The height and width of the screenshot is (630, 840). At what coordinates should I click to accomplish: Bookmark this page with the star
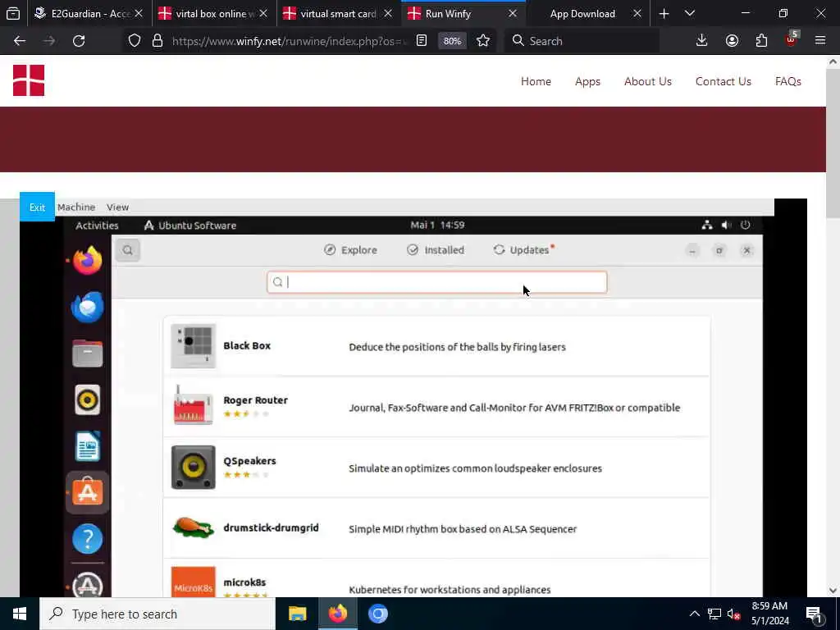[482, 41]
